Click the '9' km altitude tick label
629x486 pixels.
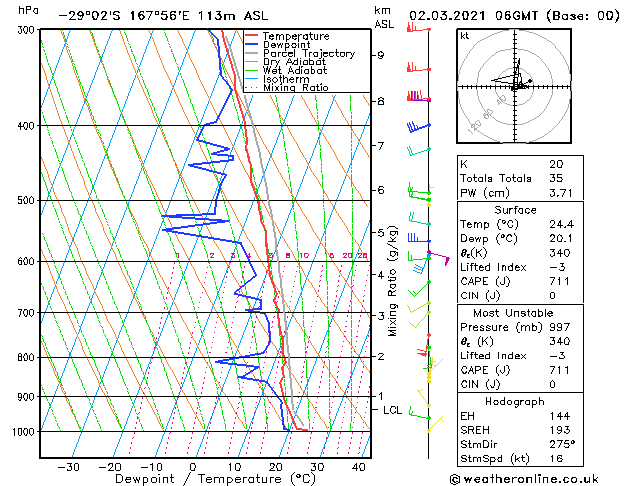pos(381,55)
